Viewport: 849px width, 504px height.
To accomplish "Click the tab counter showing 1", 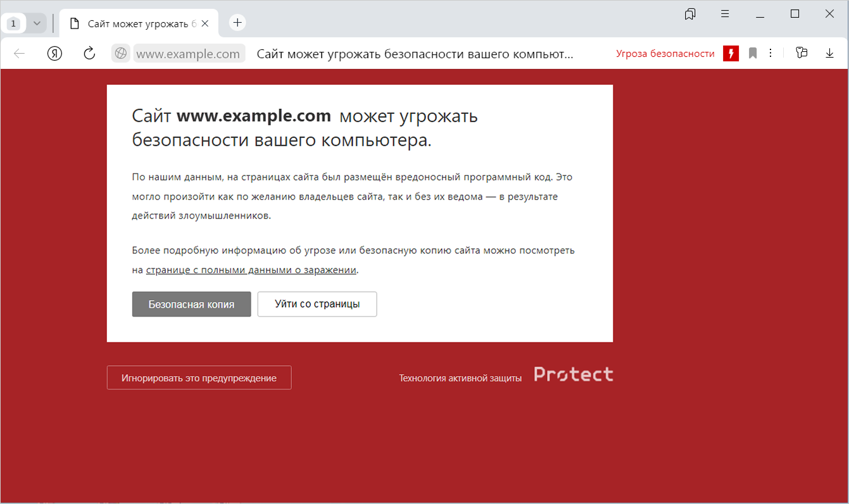I will coord(14,23).
